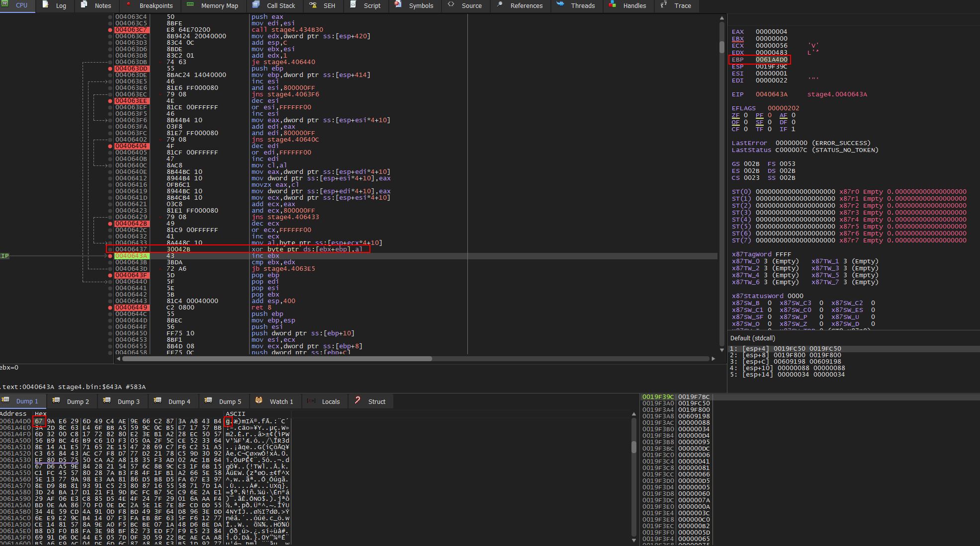This screenshot has height=546, width=980.
Task: Select the 'jb stage4.4063E5' instruction
Action: pos(283,269)
